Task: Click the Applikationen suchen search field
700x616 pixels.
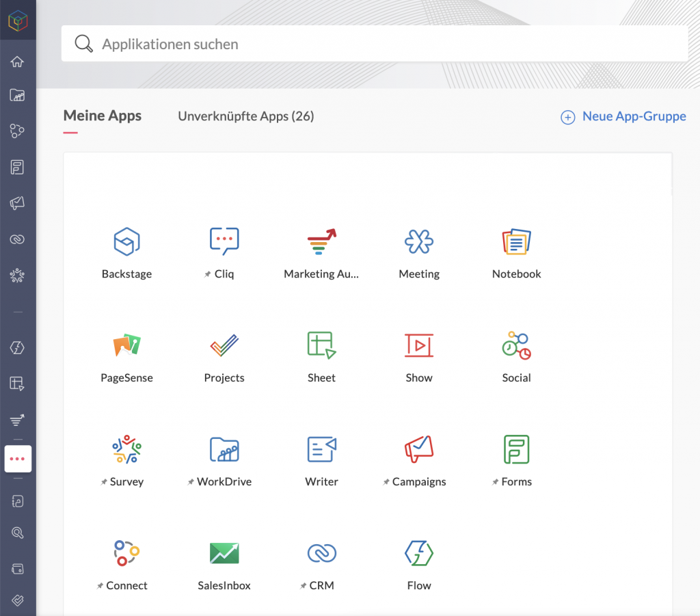Action: [x=375, y=43]
